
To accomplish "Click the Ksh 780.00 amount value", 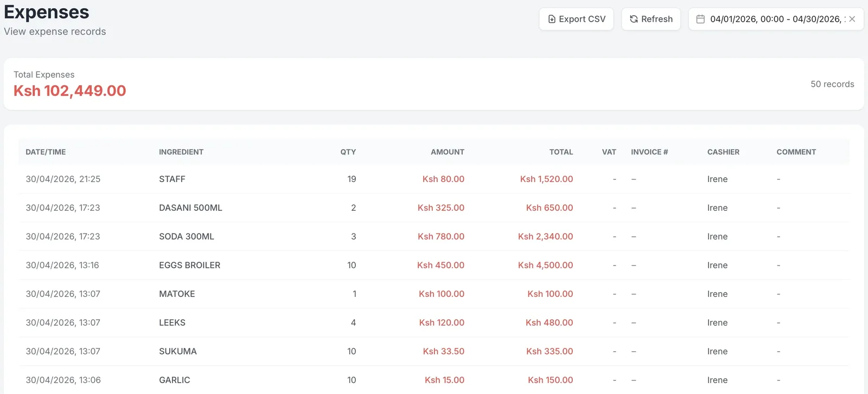I will 441,236.
